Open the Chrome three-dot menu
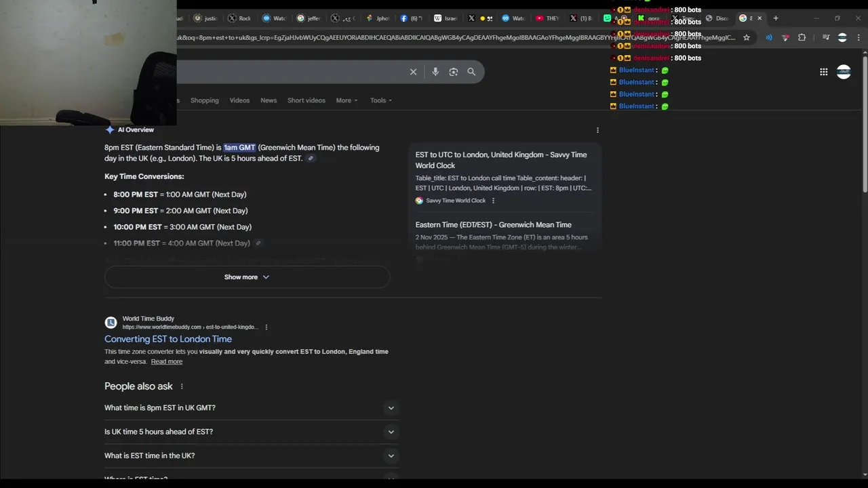This screenshot has width=868, height=488. click(859, 38)
